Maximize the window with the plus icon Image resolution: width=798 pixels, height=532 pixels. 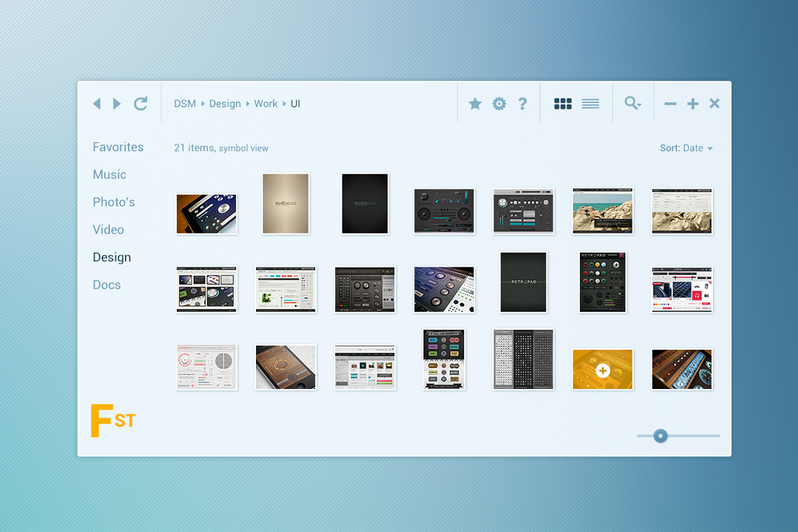tap(693, 104)
